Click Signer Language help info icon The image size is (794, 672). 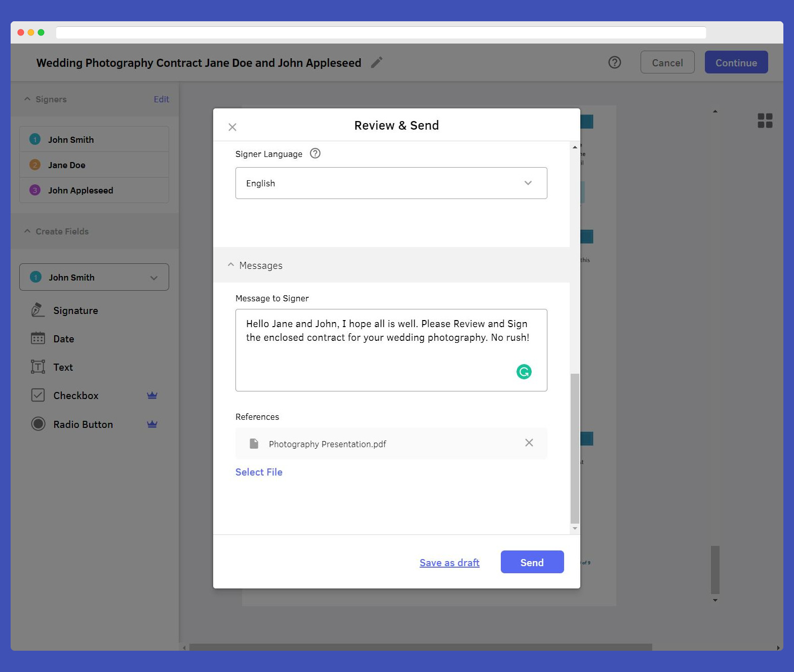coord(315,153)
